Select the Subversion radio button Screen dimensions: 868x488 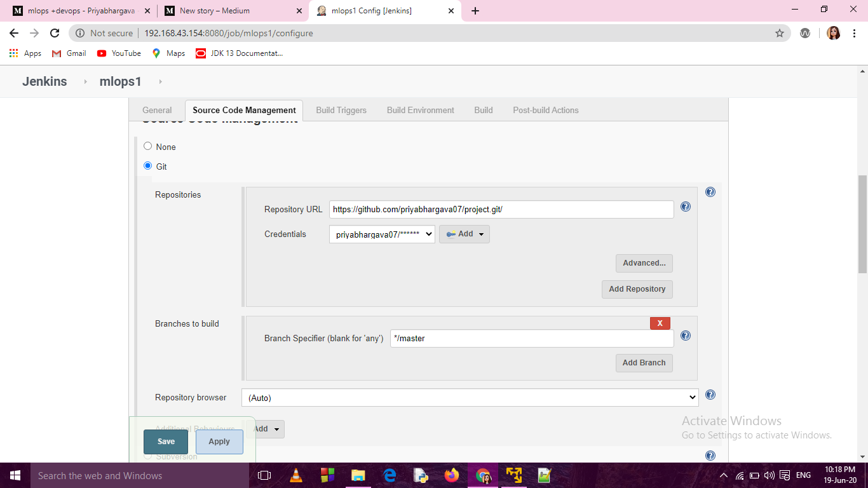pos(147,456)
